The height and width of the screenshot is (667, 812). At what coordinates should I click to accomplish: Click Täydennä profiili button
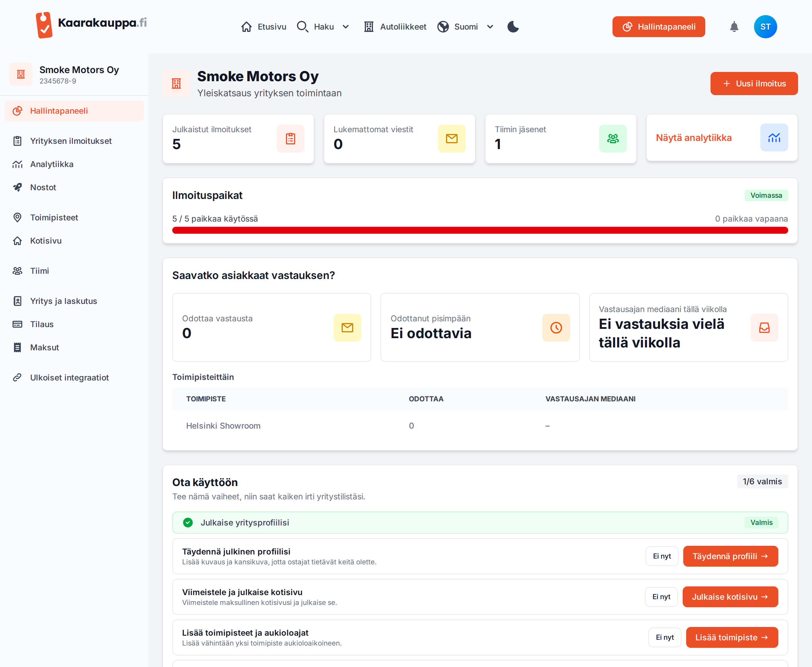point(730,556)
